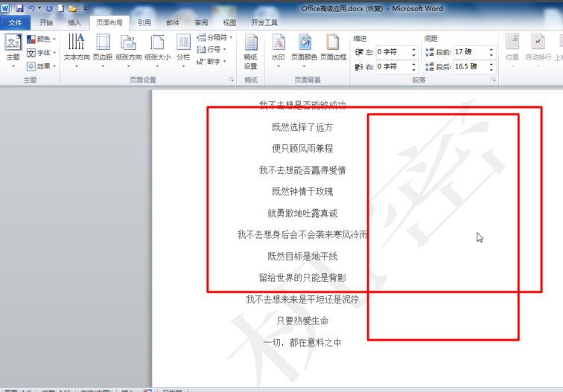Save document using quick access Save icon

click(x=19, y=8)
